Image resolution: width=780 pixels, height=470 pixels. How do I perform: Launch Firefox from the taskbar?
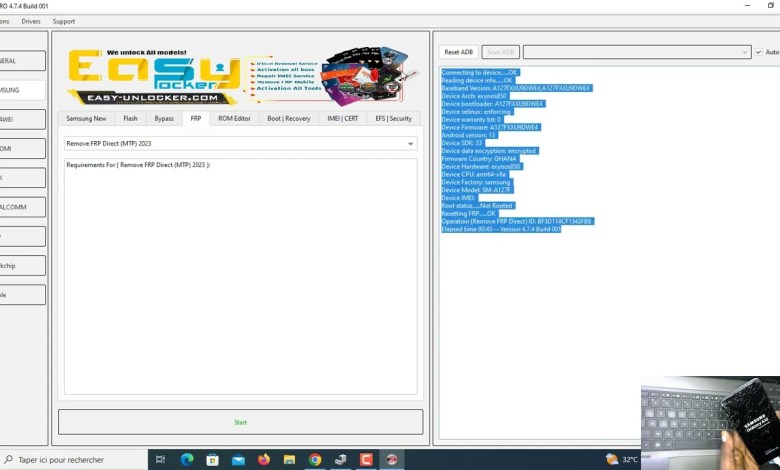(x=264, y=460)
